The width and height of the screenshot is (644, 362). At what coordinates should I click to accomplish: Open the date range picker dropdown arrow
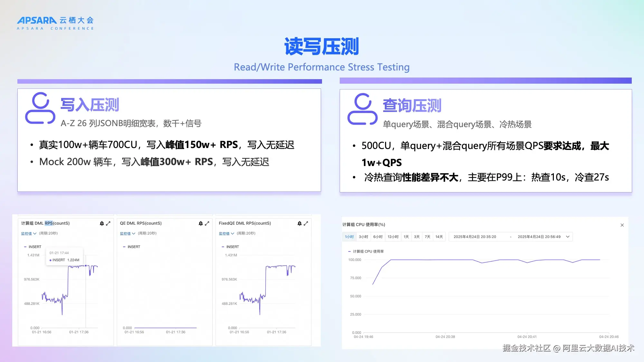[x=568, y=237]
